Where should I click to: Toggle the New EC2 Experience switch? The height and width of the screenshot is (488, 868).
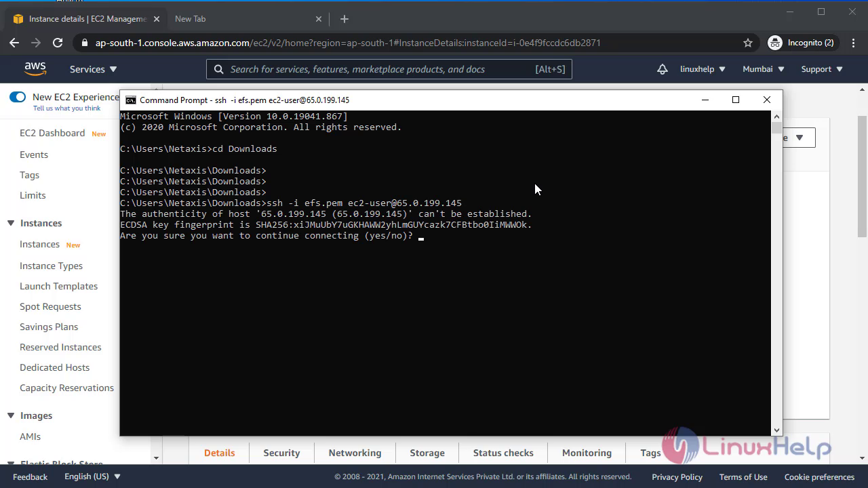click(x=17, y=97)
